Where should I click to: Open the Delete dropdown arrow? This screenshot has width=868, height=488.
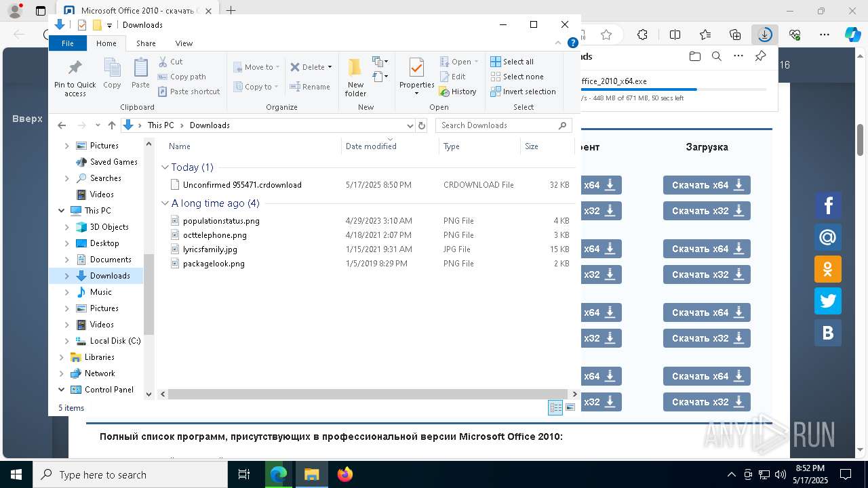point(330,67)
